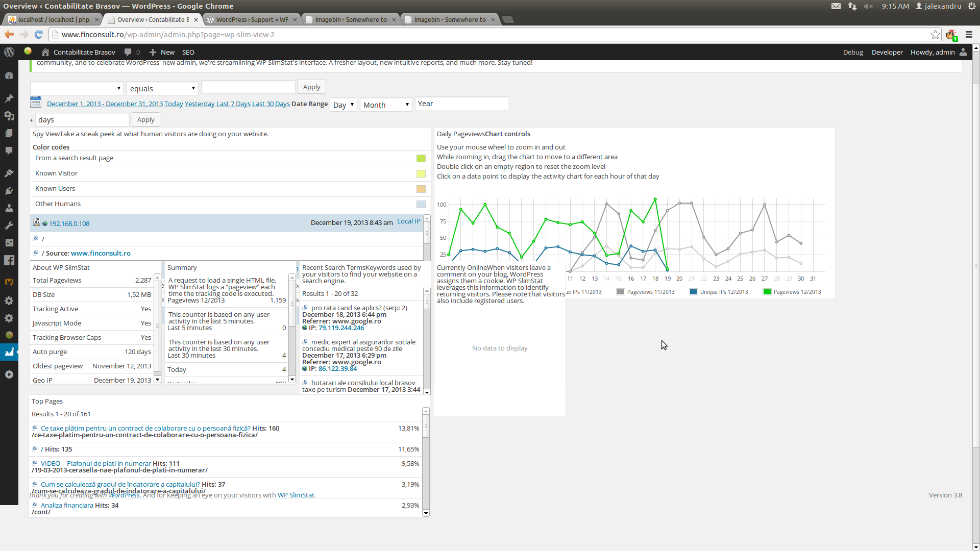Open the Dashboard sidebar icon
Image resolution: width=980 pixels, height=551 pixels.
click(x=9, y=76)
